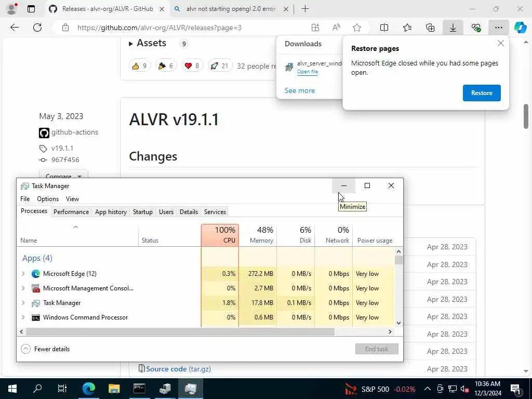Open the Collections icon
Image resolution: width=532 pixels, height=399 pixels.
430,28
